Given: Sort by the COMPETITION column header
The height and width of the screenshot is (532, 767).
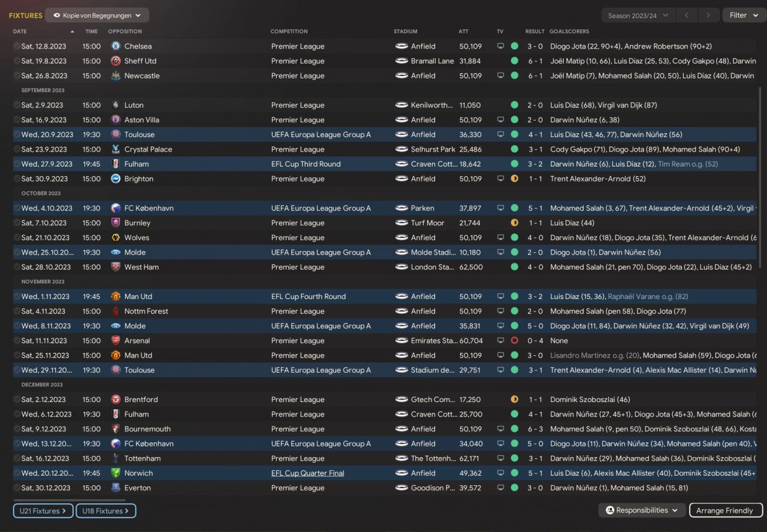Looking at the screenshot, I should click(x=289, y=31).
